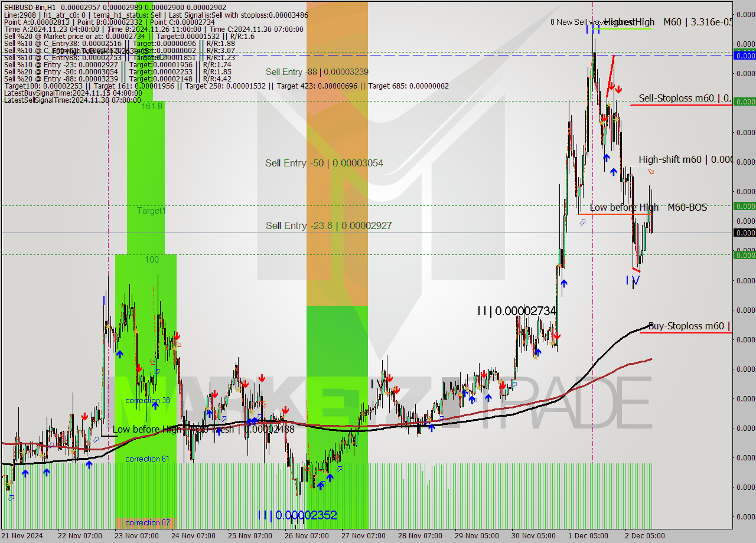Click the black current-price tag on the price scale
Screen dimensions: 756x543
tap(744, 233)
